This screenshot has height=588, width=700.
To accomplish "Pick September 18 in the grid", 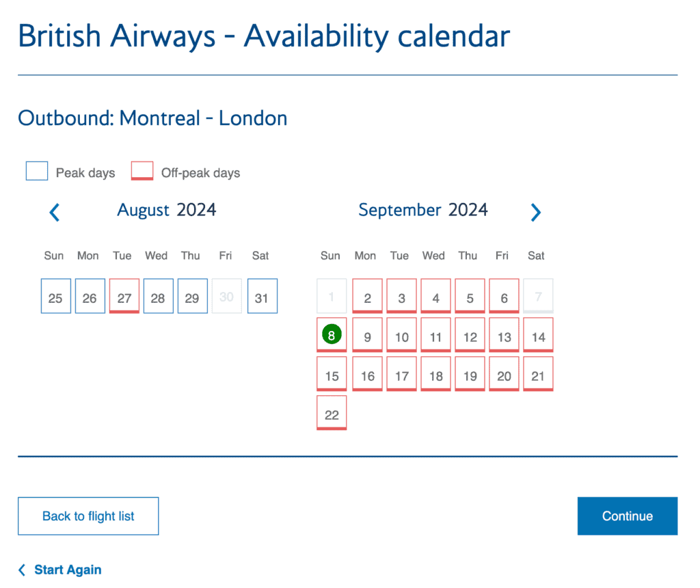I will coord(435,373).
